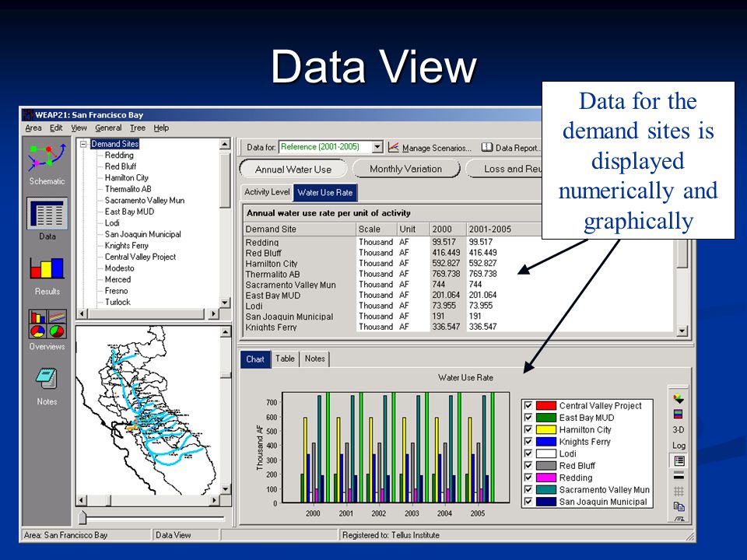Image resolution: width=747 pixels, height=560 pixels.
Task: Select the Chart tab
Action: [x=255, y=359]
